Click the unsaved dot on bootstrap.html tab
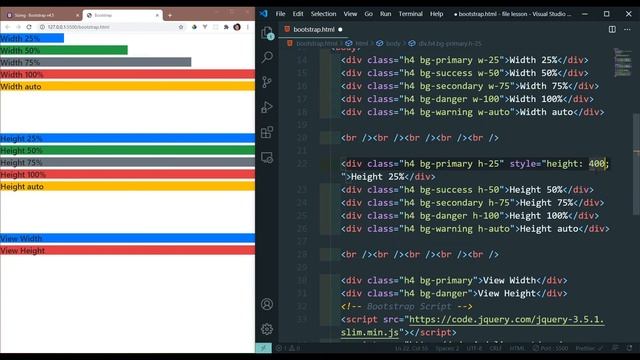The image size is (640, 360). point(340,29)
